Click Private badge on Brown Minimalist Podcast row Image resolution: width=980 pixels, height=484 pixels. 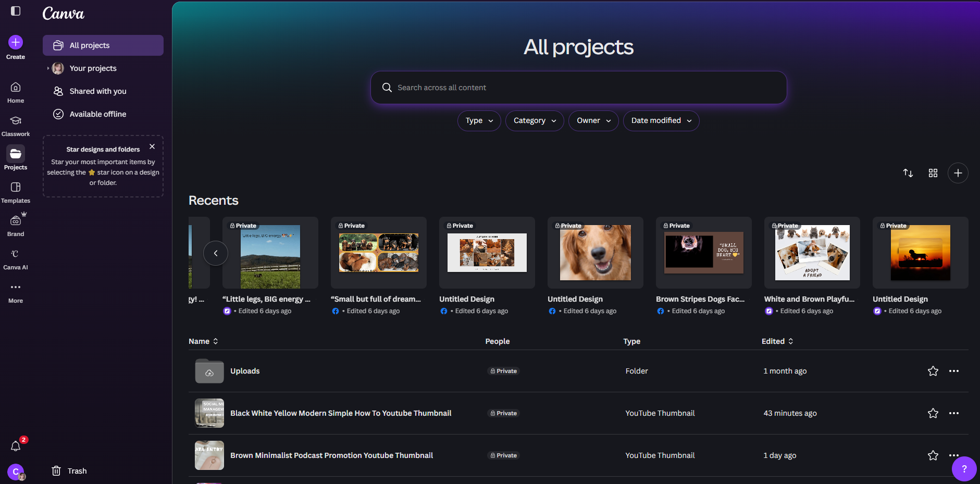tap(504, 455)
